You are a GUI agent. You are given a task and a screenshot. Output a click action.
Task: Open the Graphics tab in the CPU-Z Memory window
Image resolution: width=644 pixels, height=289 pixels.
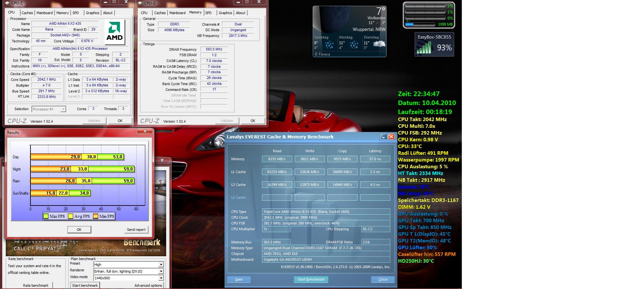point(225,13)
